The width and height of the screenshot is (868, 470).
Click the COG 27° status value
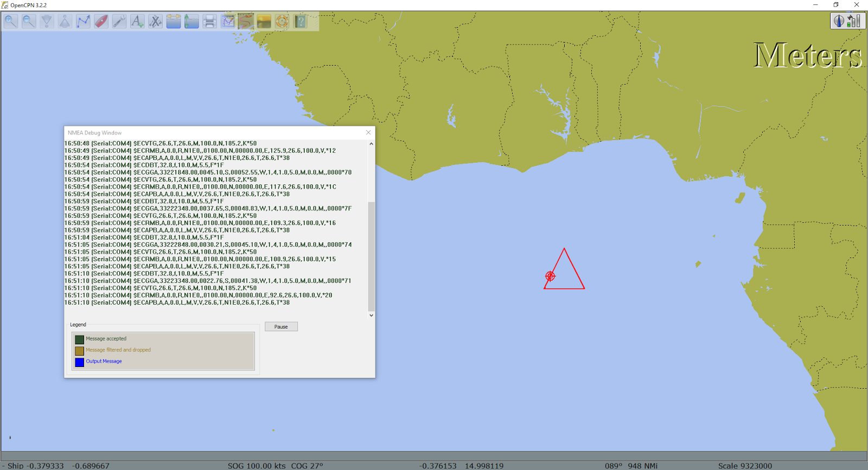pos(307,466)
